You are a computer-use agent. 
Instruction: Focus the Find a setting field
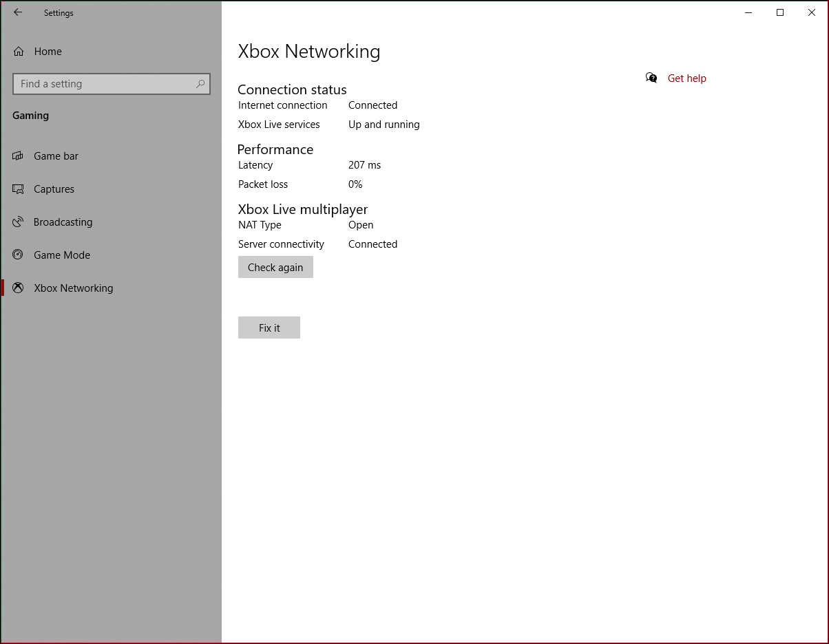[x=103, y=84]
